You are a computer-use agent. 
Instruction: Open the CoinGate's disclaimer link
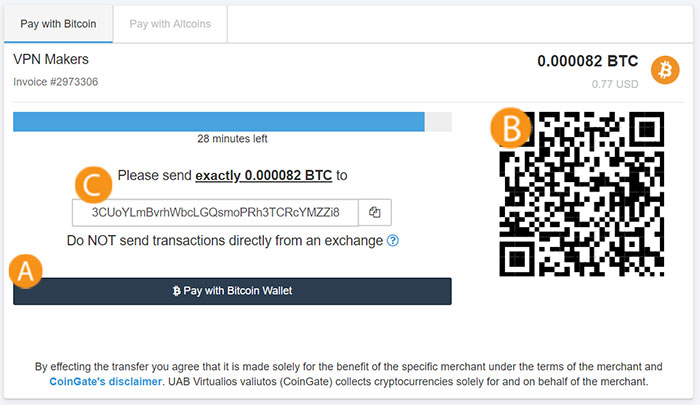click(105, 382)
